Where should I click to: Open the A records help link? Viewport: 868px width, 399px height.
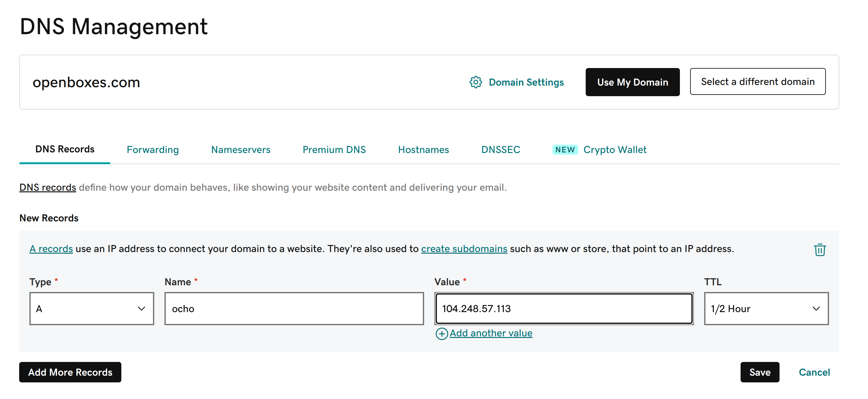tap(51, 249)
